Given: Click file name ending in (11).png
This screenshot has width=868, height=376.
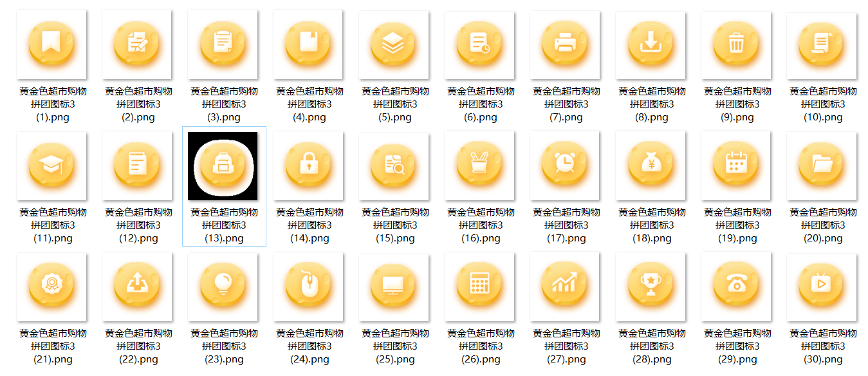Looking at the screenshot, I should (51, 225).
